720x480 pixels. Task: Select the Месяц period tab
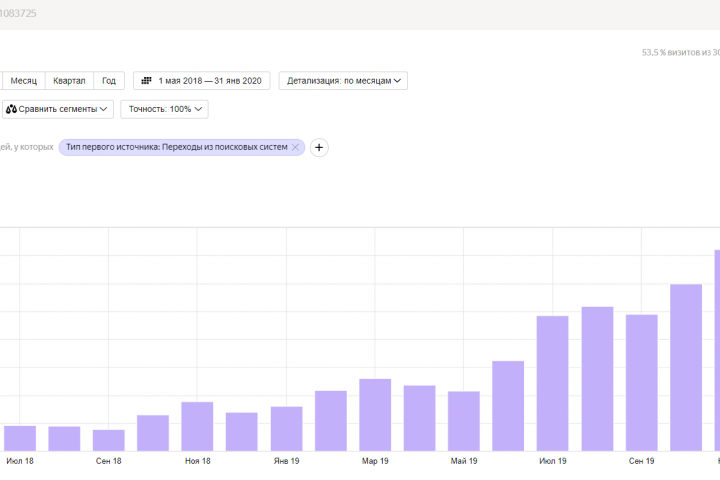[x=23, y=81]
